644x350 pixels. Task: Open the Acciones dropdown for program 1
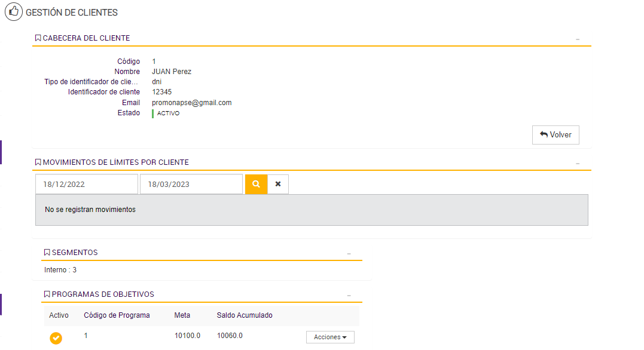pyautogui.click(x=330, y=337)
